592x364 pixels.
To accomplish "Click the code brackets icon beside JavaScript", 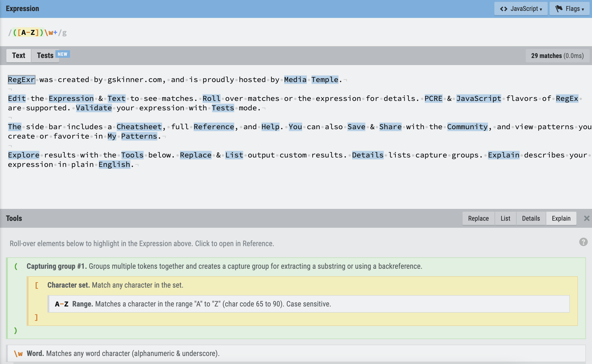I will coord(504,9).
